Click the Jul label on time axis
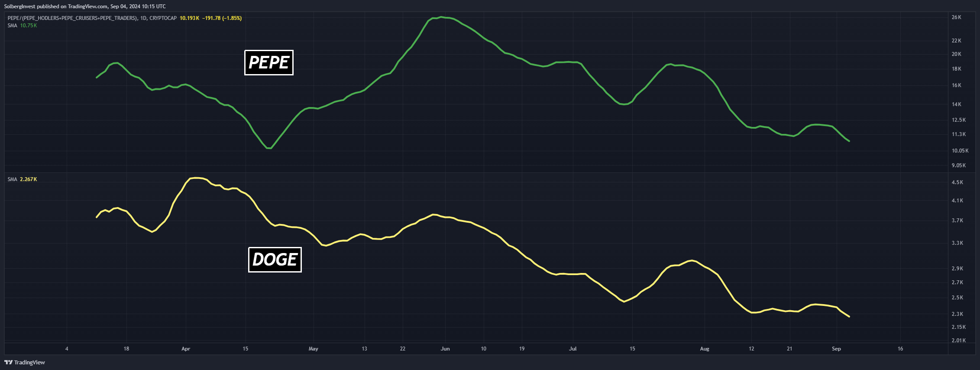This screenshot has width=980, height=370. (573, 349)
